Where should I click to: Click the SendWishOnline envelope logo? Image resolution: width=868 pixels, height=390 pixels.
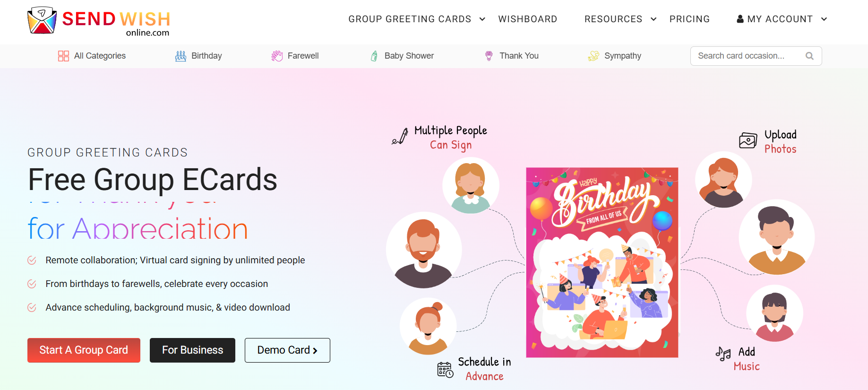pos(42,20)
